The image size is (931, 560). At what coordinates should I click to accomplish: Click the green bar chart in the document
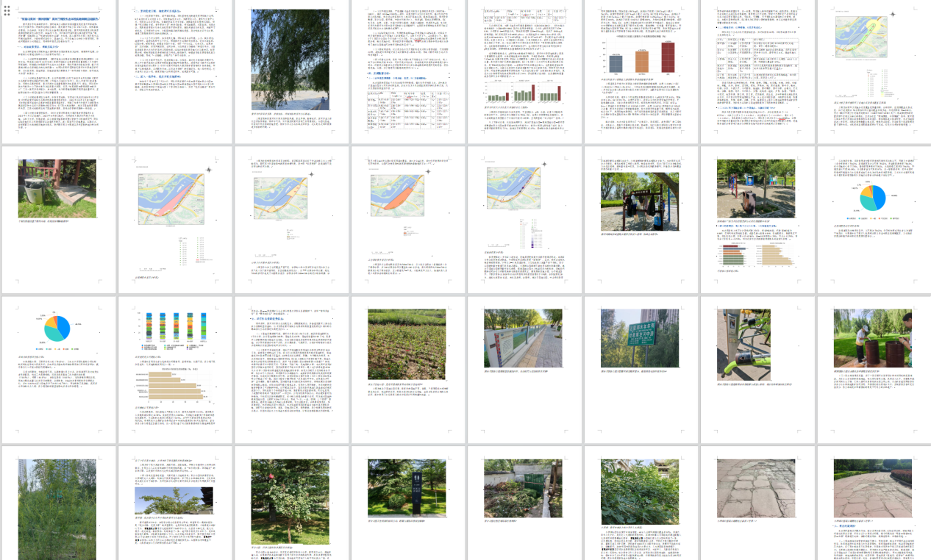point(523,92)
